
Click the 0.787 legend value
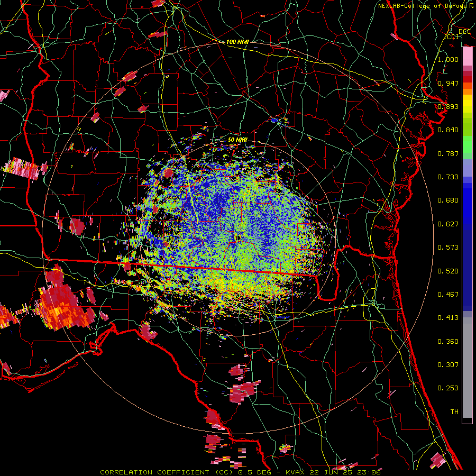[448, 153]
